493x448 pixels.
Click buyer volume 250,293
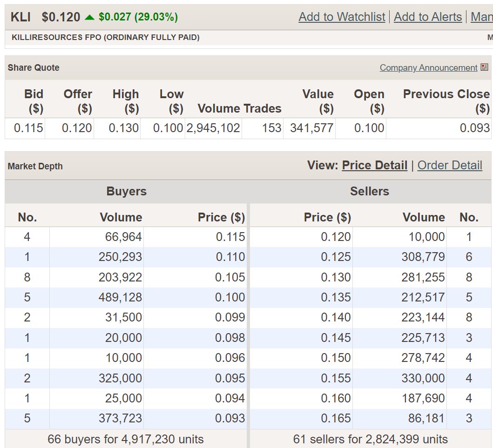tap(120, 257)
